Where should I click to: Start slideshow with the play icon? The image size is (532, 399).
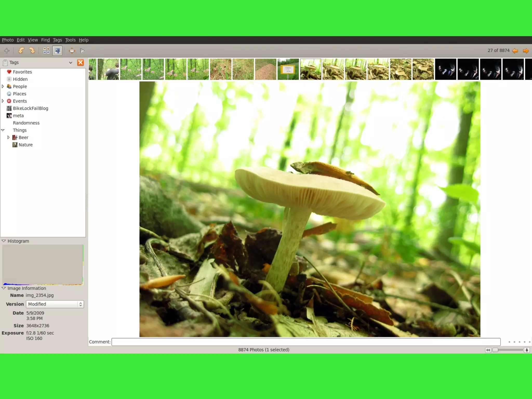[82, 51]
